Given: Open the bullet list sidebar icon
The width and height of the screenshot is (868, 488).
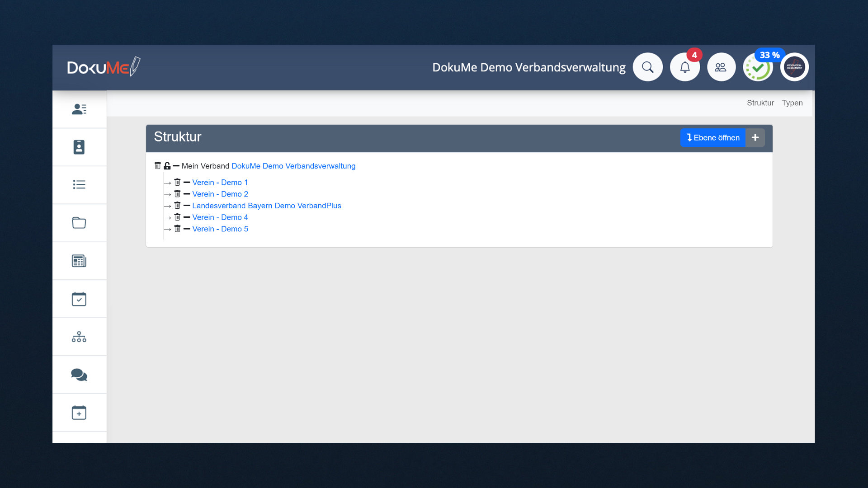Looking at the screenshot, I should point(79,184).
